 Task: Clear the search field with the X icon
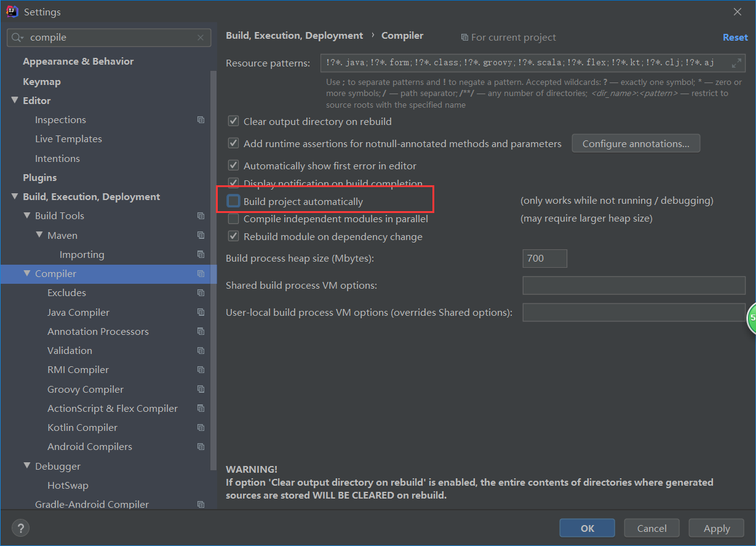201,38
